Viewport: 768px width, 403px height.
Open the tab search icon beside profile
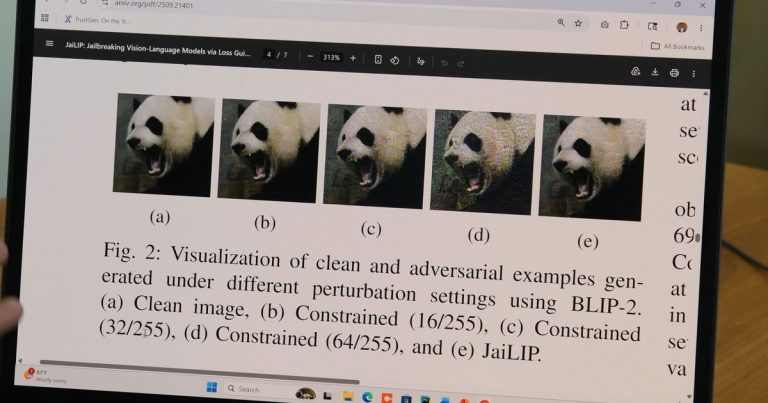pos(652,26)
